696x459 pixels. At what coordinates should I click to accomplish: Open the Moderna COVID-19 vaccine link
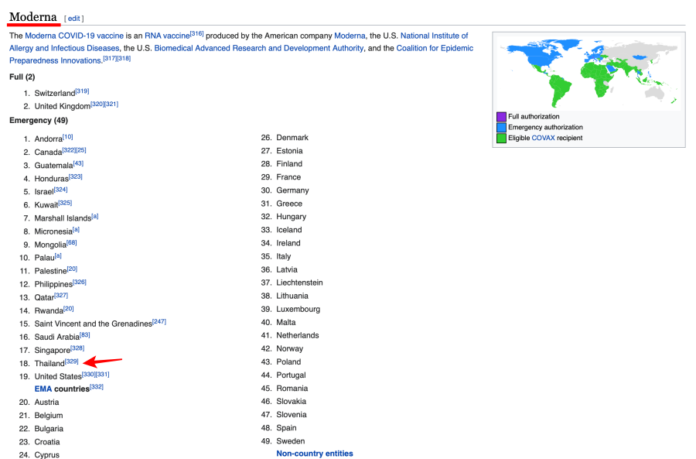(x=74, y=36)
